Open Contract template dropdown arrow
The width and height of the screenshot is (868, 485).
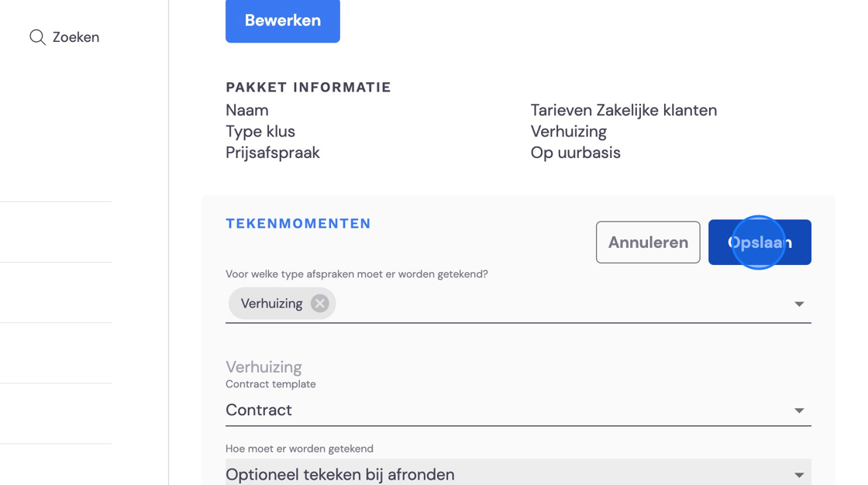point(799,411)
